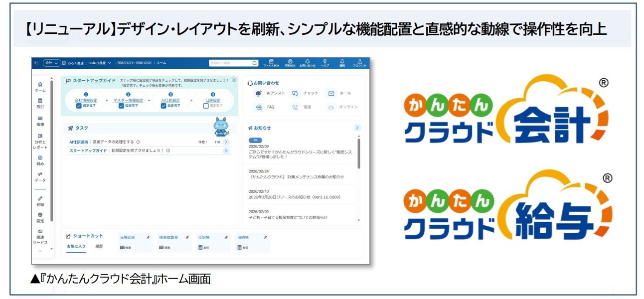Screen dimensions: 644x299
Task: Open the ファイルBOX icon in header
Action: [272, 63]
